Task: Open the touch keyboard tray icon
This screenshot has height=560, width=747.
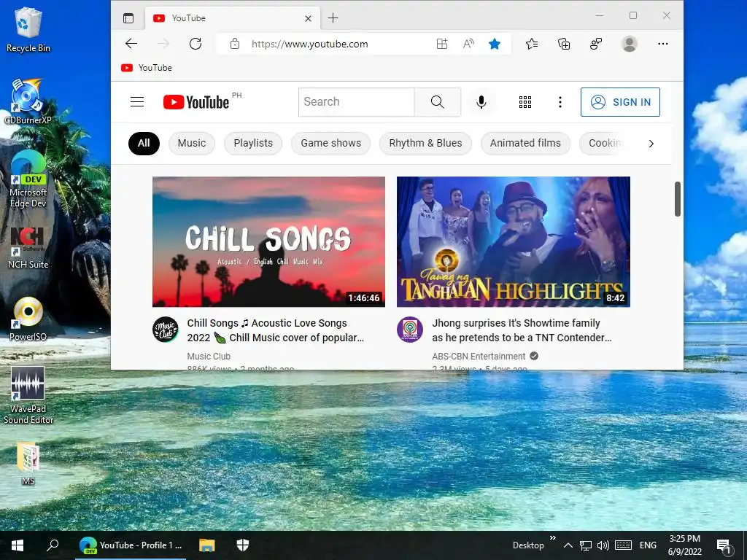Action: click(x=623, y=545)
